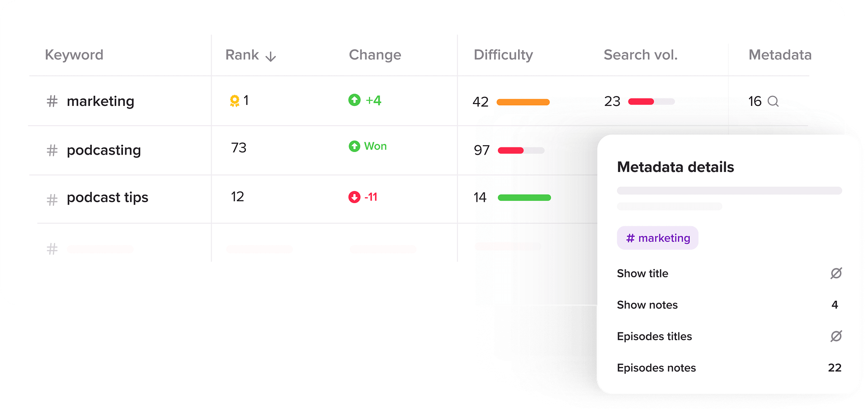
Task: Click the Difficulty column header
Action: tap(503, 55)
